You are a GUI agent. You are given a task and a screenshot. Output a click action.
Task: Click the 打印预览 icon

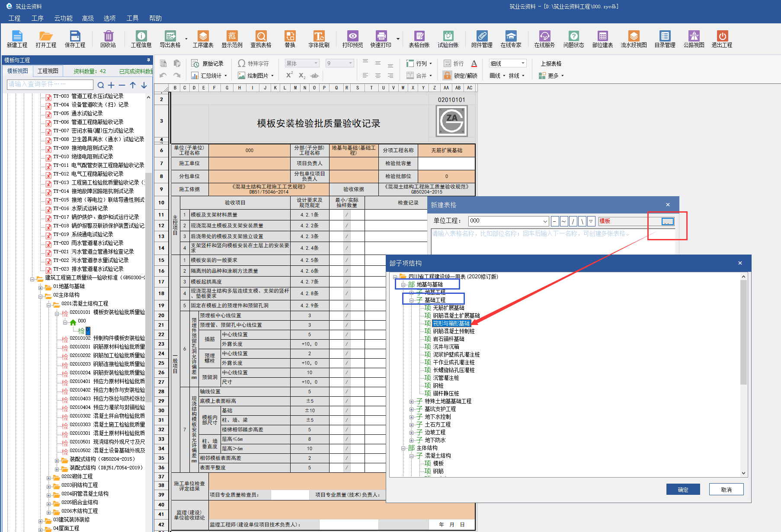(x=352, y=39)
